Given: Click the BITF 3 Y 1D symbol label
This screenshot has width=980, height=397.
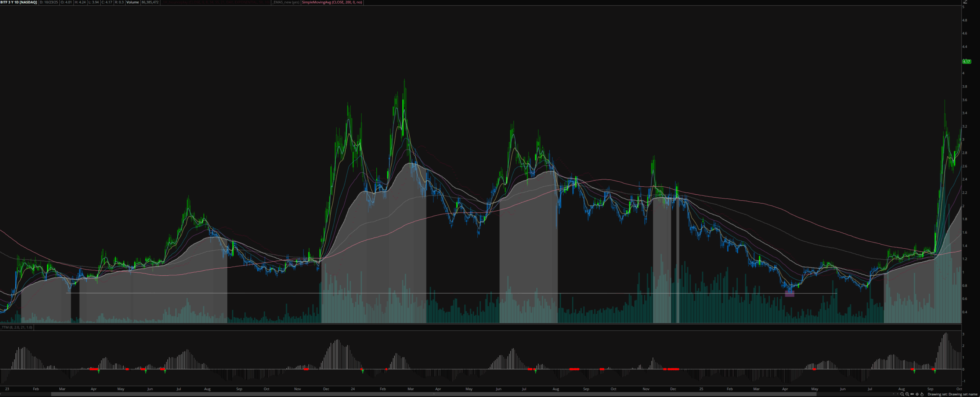Looking at the screenshot, I should tap(19, 2).
